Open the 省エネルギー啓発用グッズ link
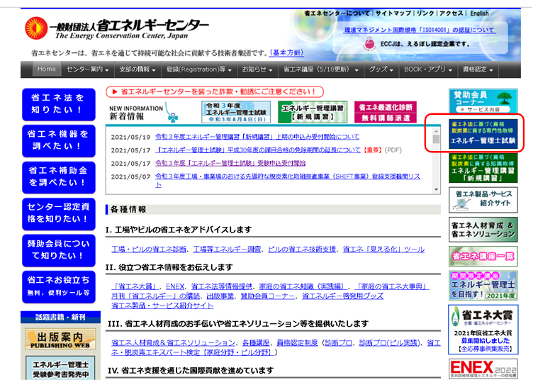Screen dimensions: 538x392 click(342, 296)
